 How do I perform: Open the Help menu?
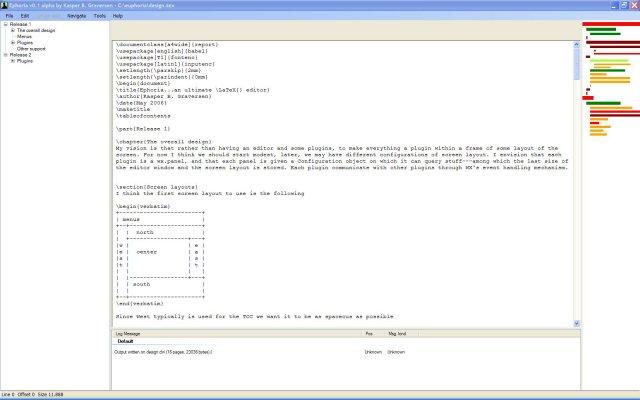118,17
